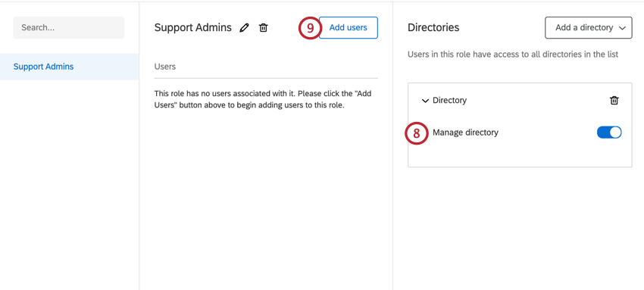Click the Users column header
This screenshot has height=290, width=644.
pyautogui.click(x=165, y=67)
